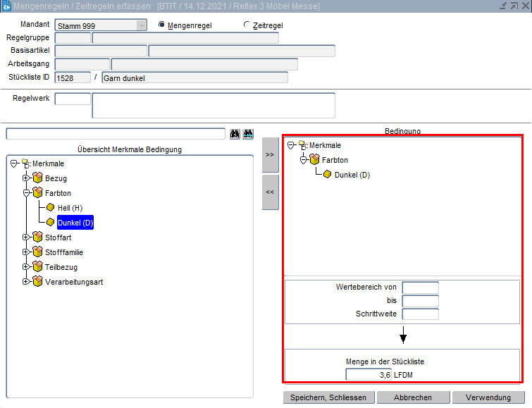Expand the Stofffamilie tree node
The width and height of the screenshot is (532, 408).
click(26, 252)
